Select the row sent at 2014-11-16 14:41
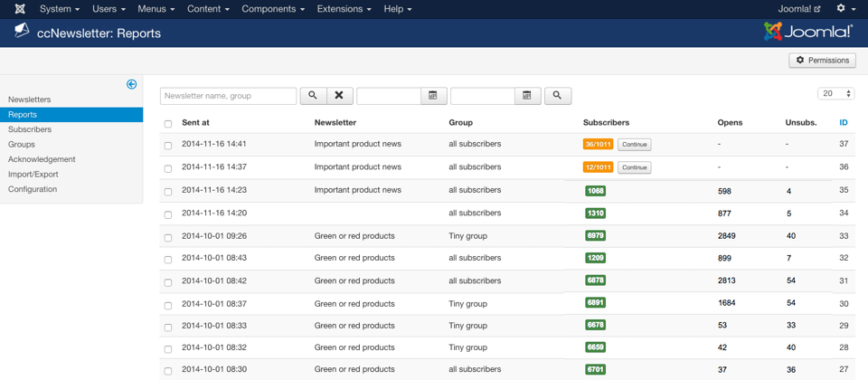The width and height of the screenshot is (868, 380). (168, 145)
